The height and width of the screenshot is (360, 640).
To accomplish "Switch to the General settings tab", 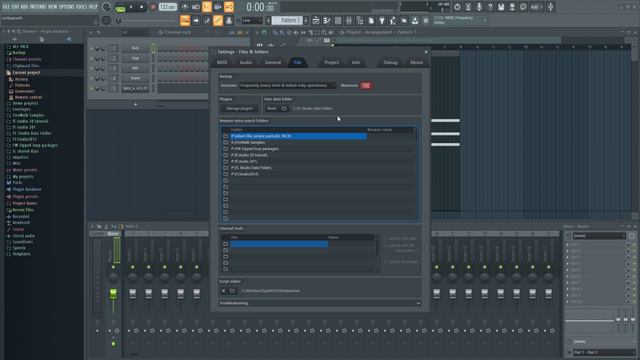I will (273, 62).
